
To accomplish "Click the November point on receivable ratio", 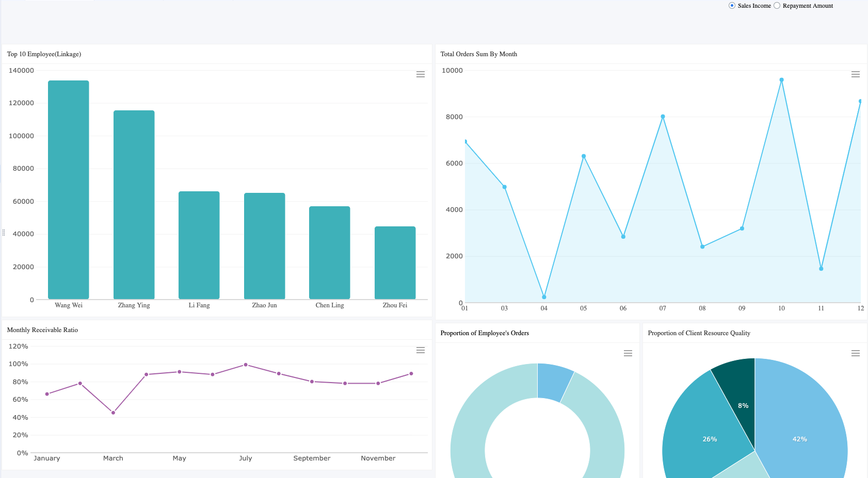I will click(378, 383).
